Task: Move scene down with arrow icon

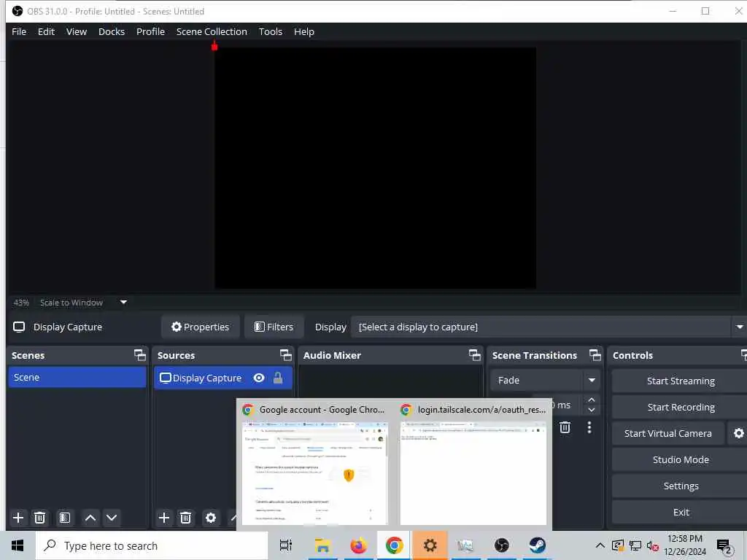Action: point(112,518)
